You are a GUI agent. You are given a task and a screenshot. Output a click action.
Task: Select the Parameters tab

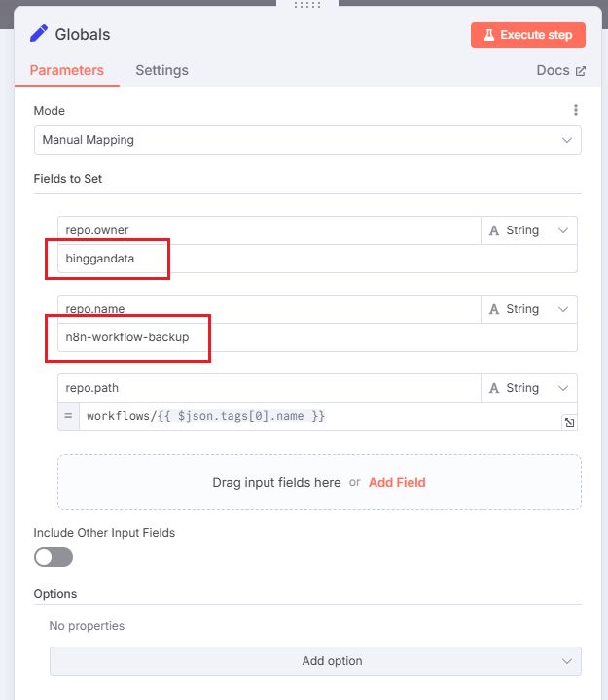pos(66,70)
